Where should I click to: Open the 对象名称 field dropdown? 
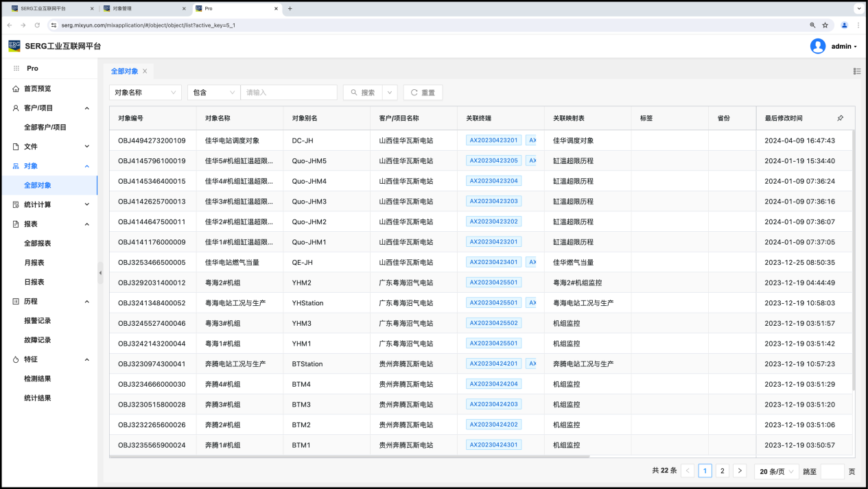[x=145, y=93]
